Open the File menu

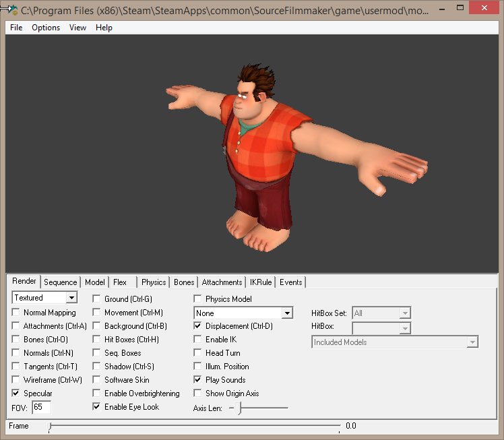pyautogui.click(x=16, y=28)
